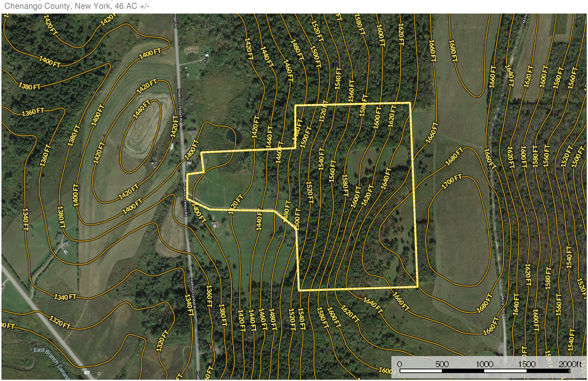588x381 pixels.
Task: Click the 1560 FT label inside the property
Action: pyautogui.click(x=333, y=171)
